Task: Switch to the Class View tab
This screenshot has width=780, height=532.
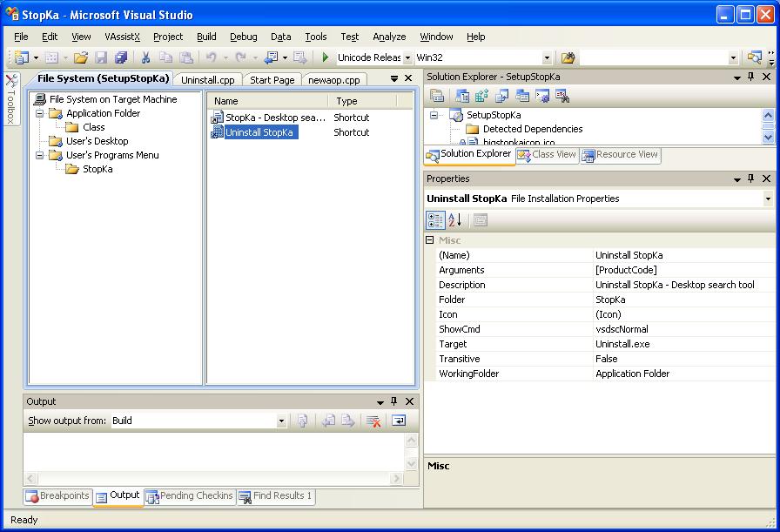Action: [x=547, y=155]
